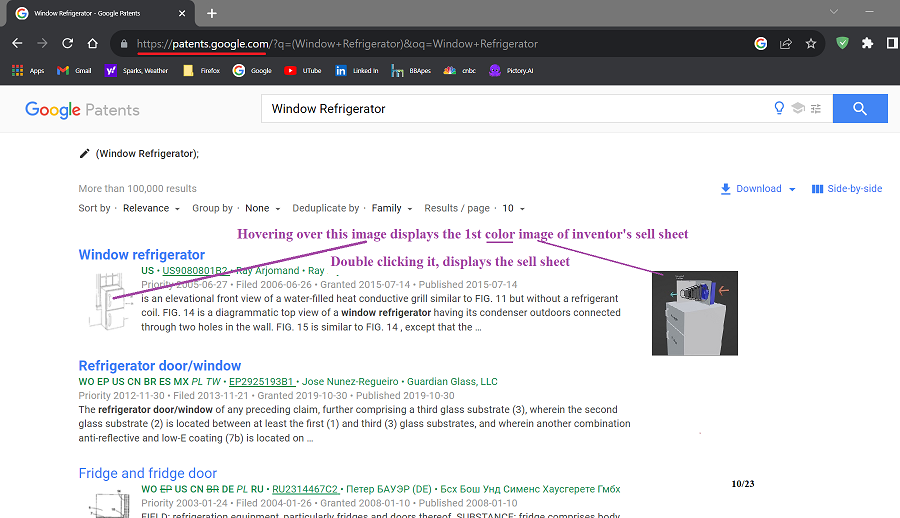Open Sparks Weather Yahoo bookmark
Image resolution: width=900 pixels, height=518 pixels.
(x=137, y=71)
